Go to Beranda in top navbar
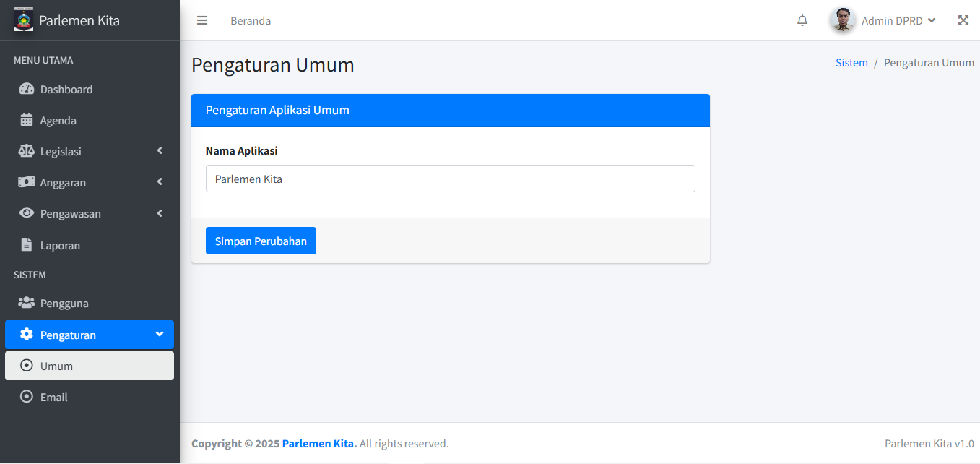The image size is (980, 464). point(251,21)
